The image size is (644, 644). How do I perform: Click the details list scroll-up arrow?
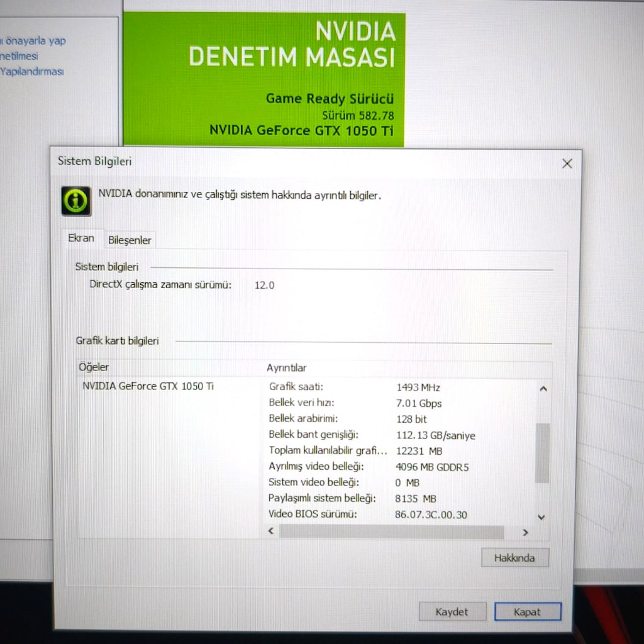click(x=543, y=389)
